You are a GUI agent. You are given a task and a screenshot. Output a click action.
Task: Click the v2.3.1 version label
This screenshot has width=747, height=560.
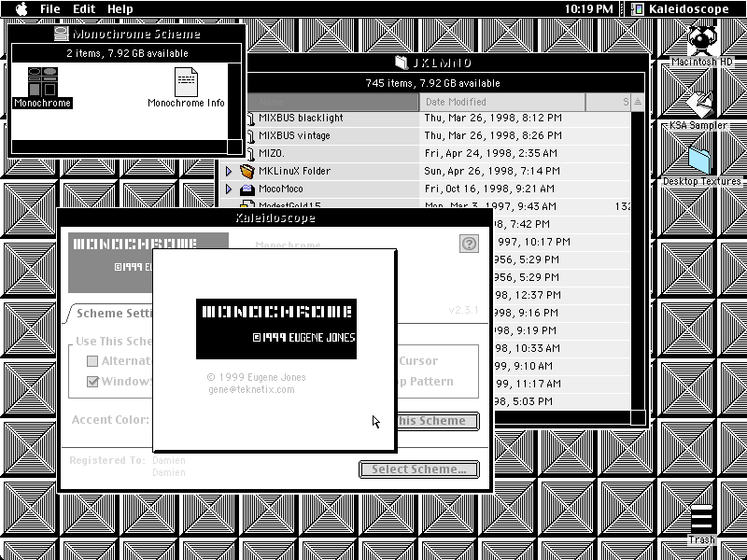point(463,310)
